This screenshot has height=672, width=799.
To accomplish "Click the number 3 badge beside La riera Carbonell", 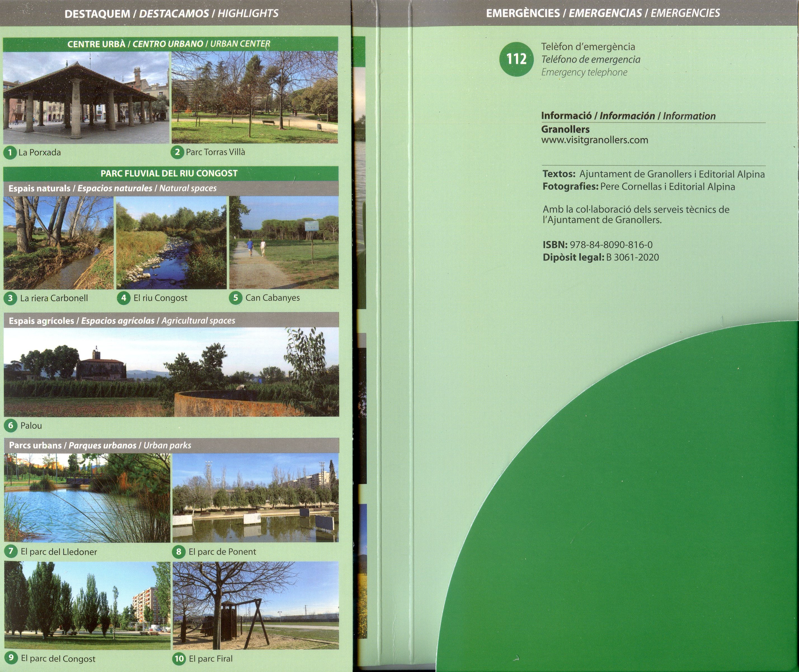I will [x=10, y=298].
